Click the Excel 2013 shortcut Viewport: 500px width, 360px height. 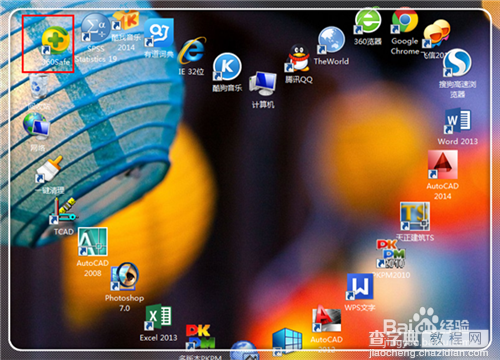(159, 317)
